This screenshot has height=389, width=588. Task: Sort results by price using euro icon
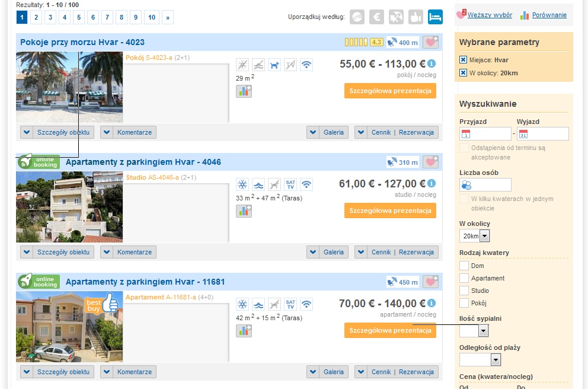(x=376, y=17)
